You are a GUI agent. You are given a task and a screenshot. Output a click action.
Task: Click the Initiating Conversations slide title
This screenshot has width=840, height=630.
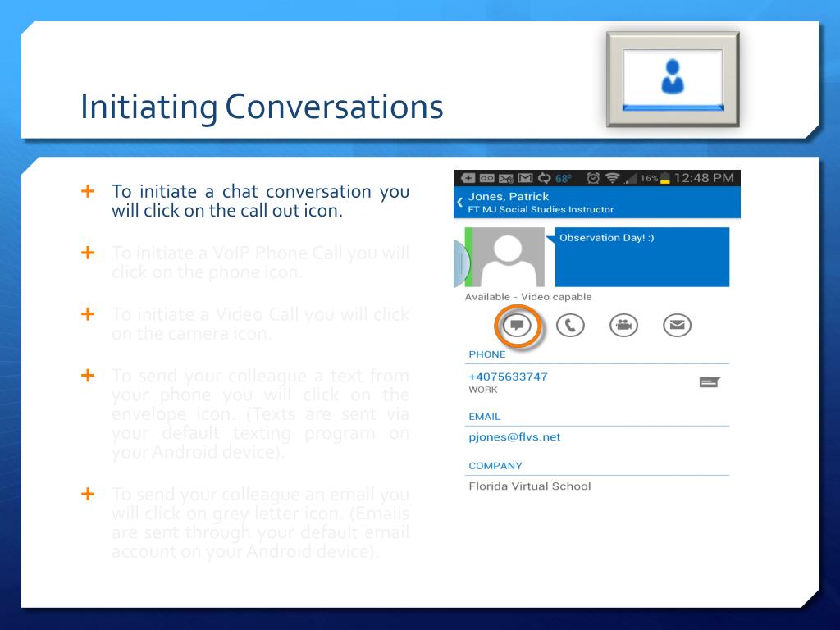[x=262, y=107]
